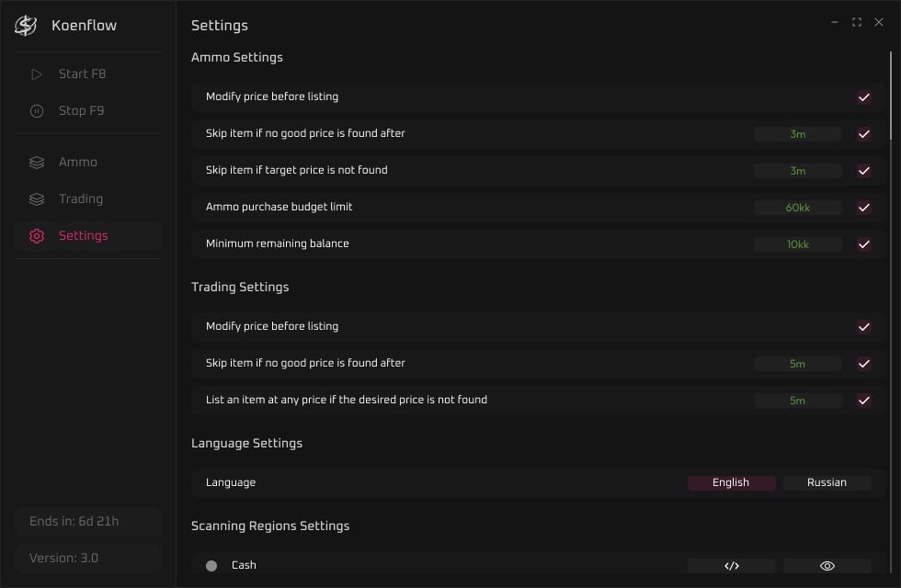
Task: Toggle List an item at any price checkbox
Action: [x=863, y=401]
